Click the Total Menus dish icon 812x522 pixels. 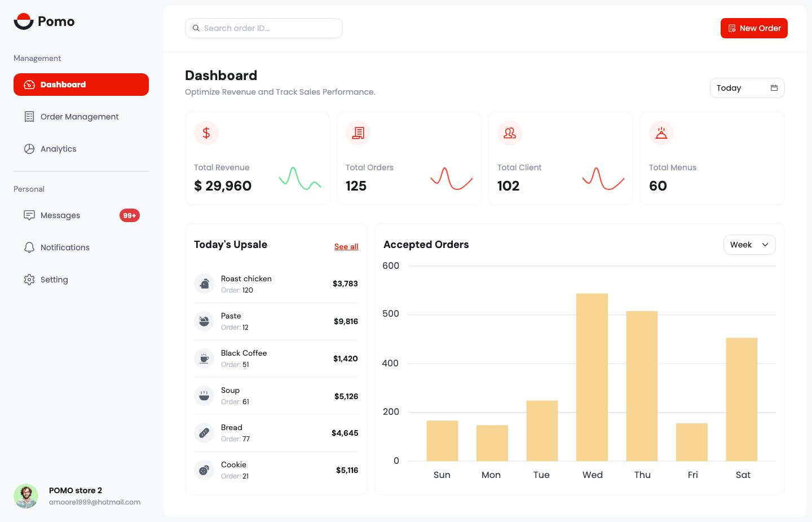tap(661, 133)
